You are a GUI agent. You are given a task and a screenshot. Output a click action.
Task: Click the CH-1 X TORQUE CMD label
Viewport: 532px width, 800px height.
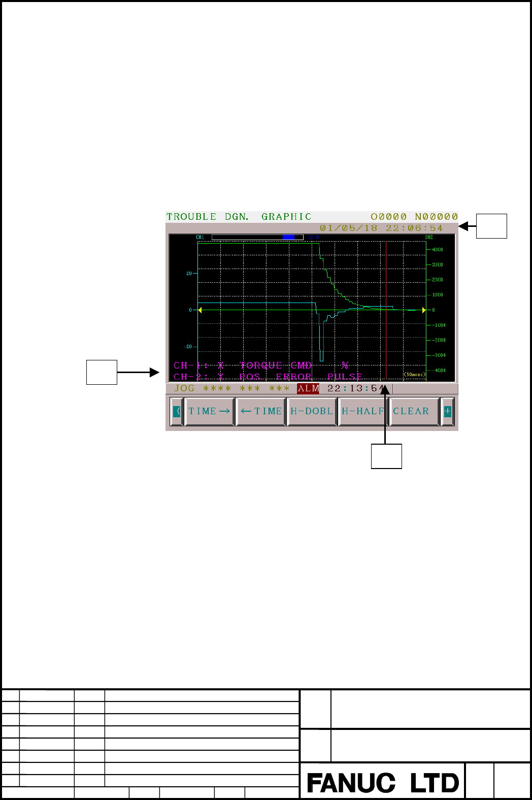pyautogui.click(x=261, y=365)
